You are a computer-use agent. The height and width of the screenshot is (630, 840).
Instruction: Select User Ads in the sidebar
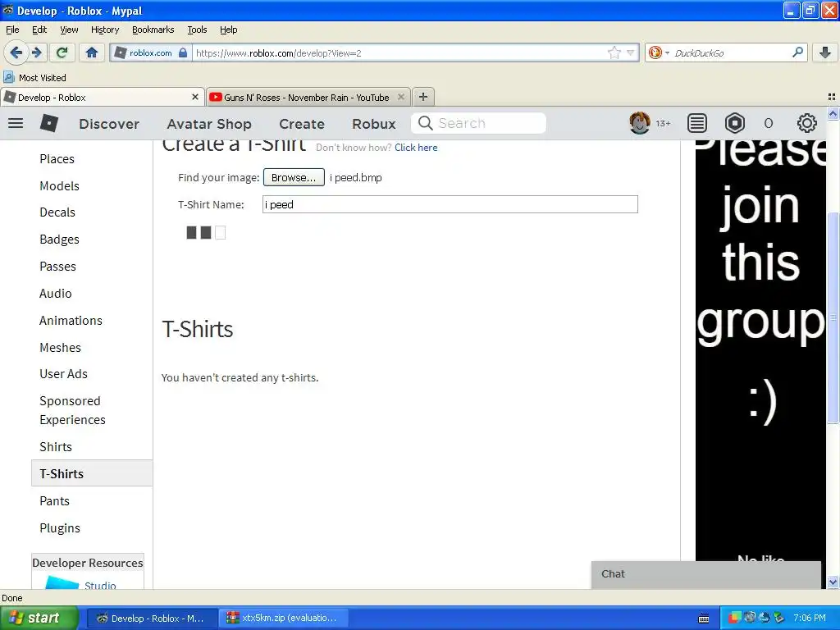click(63, 374)
